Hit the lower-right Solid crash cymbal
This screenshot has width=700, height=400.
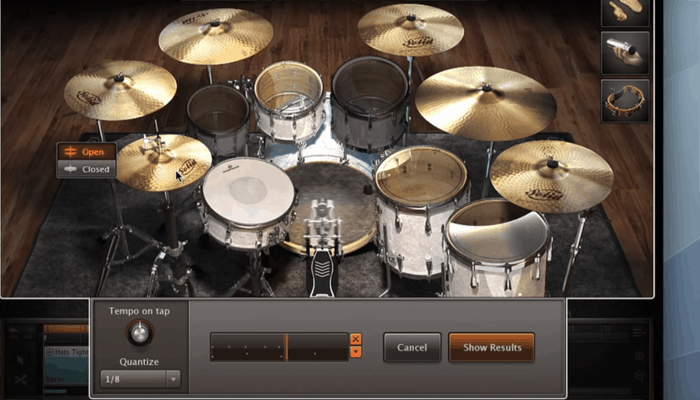coord(552,176)
